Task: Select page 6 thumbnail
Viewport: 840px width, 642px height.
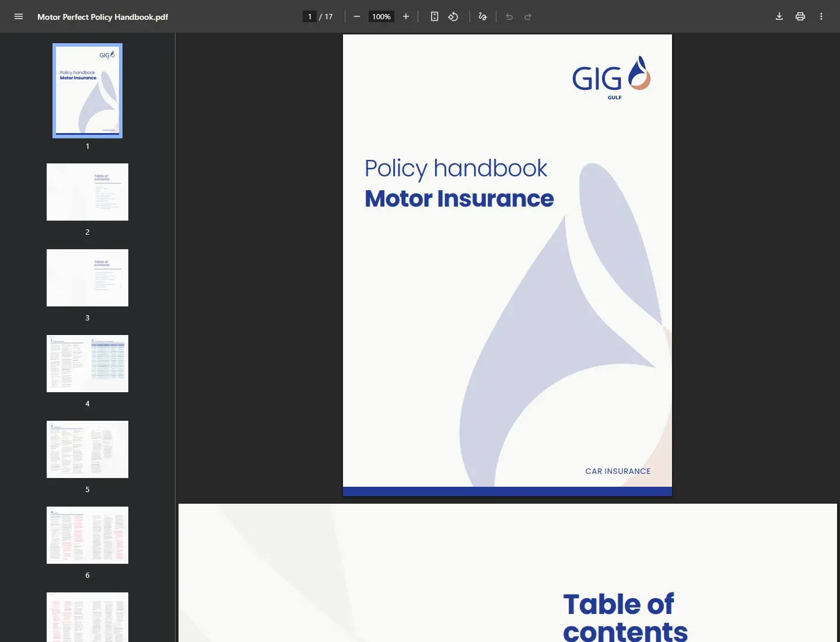Action: pos(87,535)
